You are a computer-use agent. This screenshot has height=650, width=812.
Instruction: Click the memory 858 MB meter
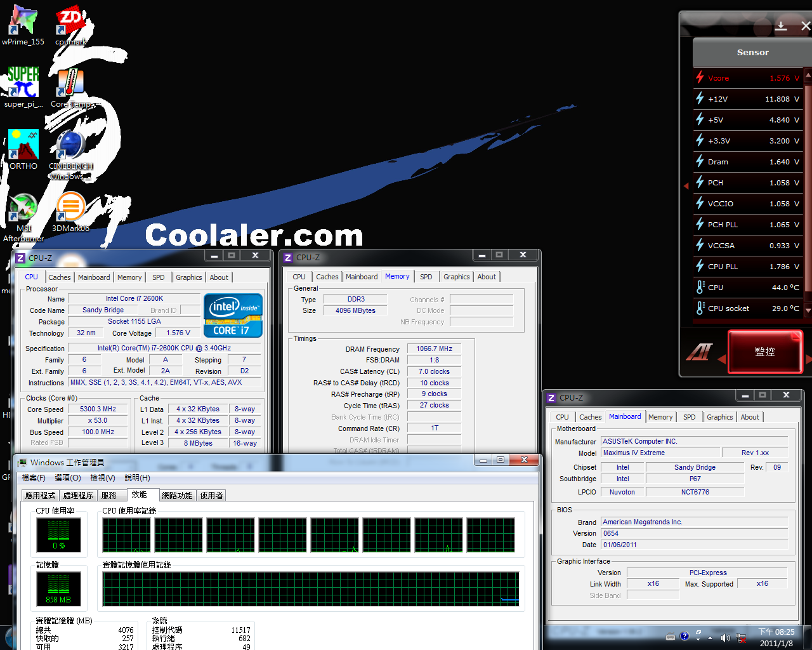58,589
